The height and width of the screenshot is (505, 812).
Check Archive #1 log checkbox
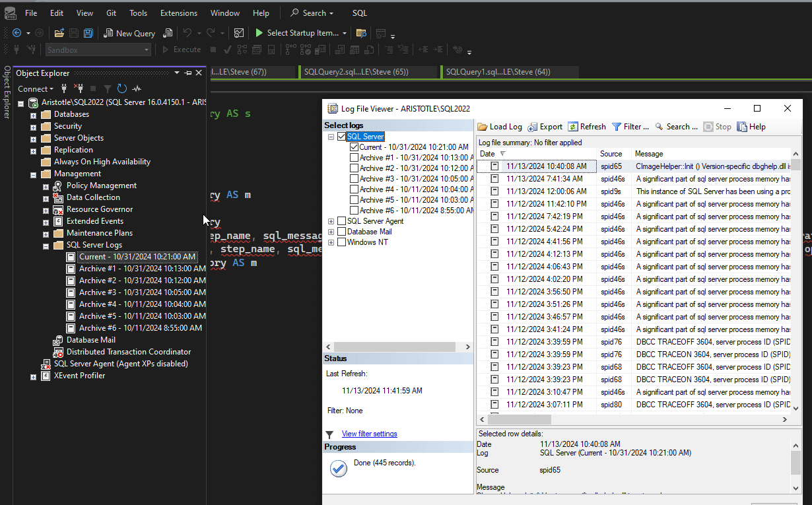click(354, 158)
